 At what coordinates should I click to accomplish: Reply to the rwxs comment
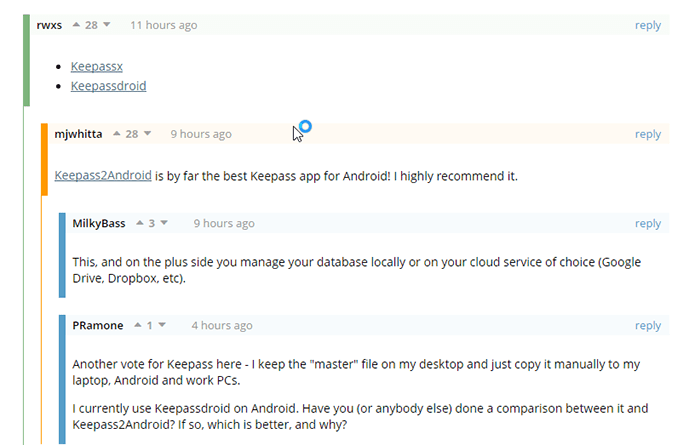pos(648,25)
